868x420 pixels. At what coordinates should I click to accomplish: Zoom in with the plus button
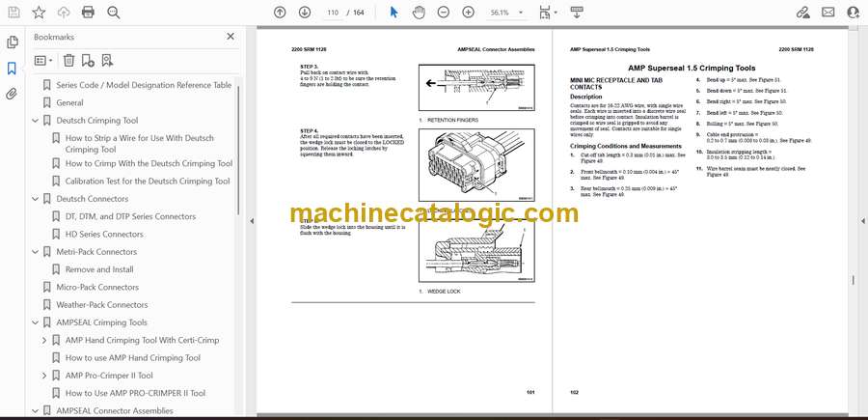click(x=469, y=13)
